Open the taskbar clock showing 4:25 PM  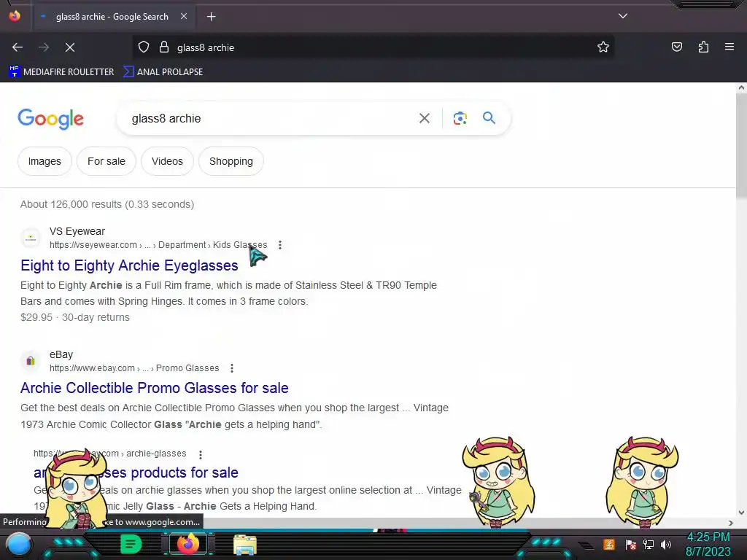[x=708, y=544]
